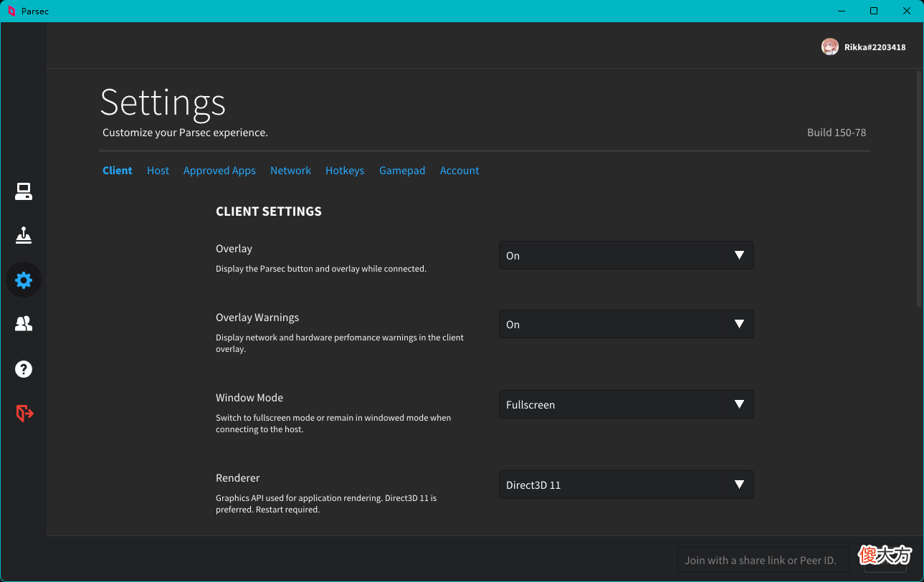Open the Computers page in sidebar
924x582 pixels.
[x=24, y=191]
